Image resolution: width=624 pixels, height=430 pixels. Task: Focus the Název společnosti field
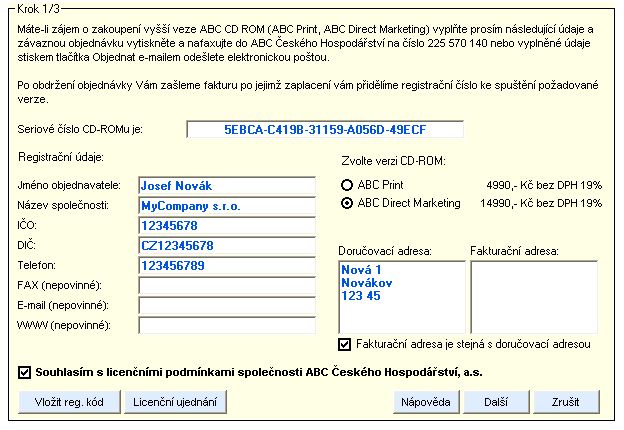coord(227,206)
